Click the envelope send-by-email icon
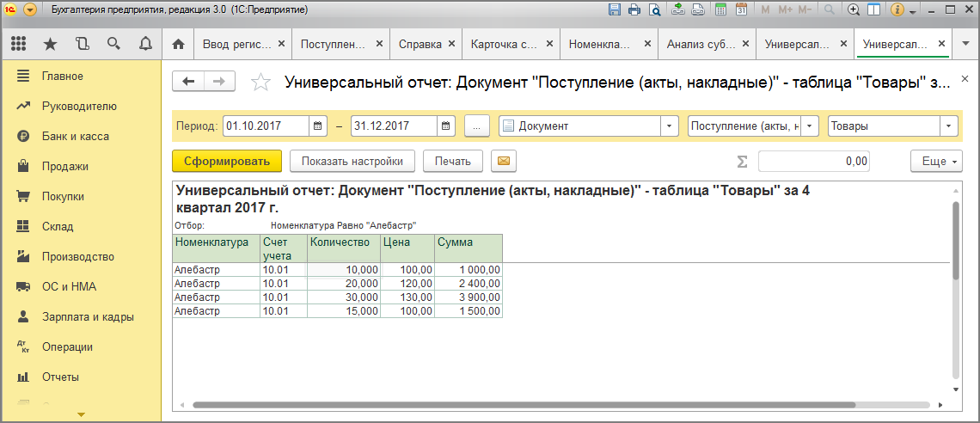 pos(505,161)
